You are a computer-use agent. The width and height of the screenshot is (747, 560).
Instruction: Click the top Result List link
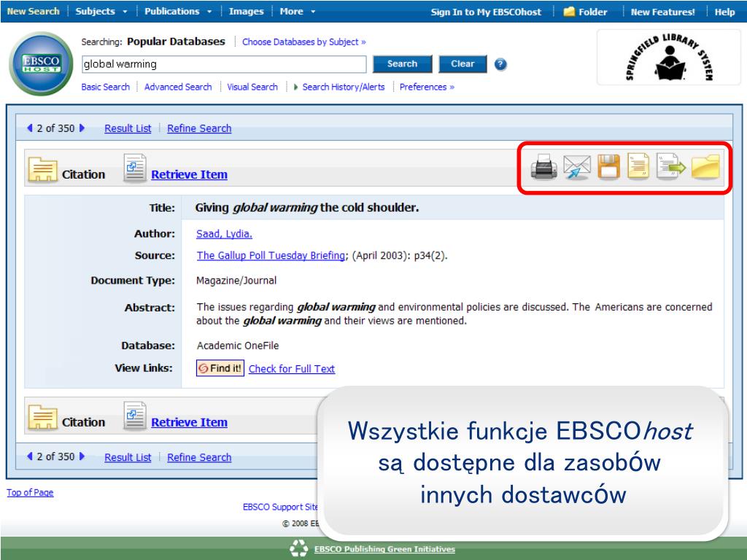[128, 128]
